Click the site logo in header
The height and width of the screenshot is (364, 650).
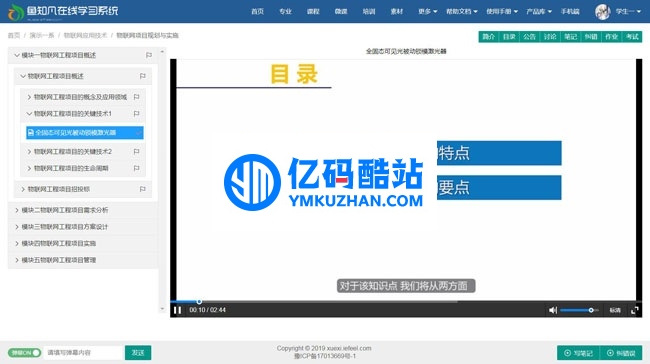(63, 12)
